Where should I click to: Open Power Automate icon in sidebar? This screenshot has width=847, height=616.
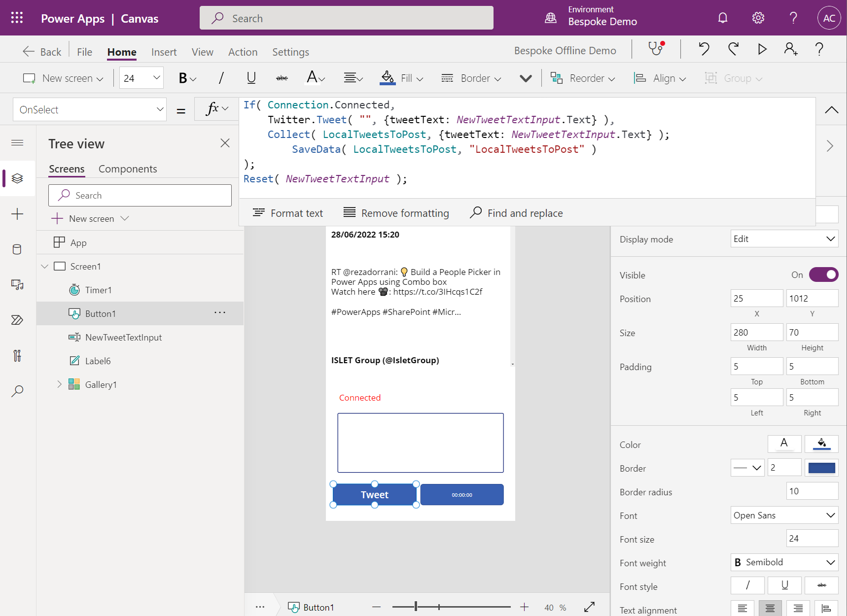[x=17, y=320]
